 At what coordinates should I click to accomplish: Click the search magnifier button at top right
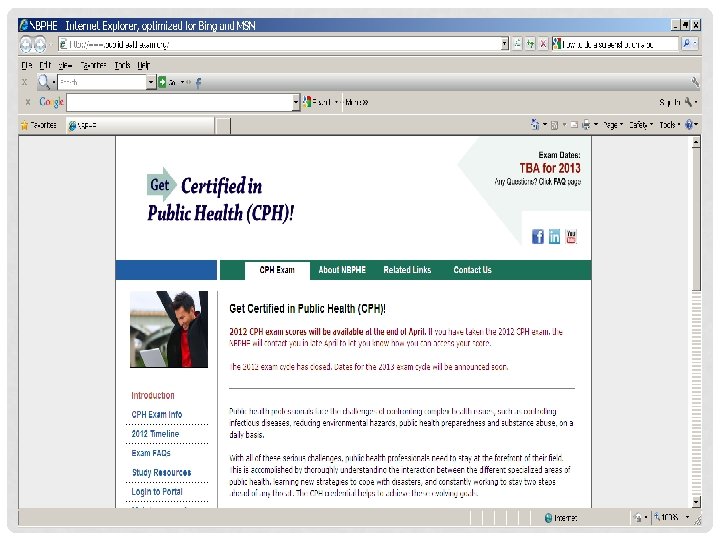[686, 44]
